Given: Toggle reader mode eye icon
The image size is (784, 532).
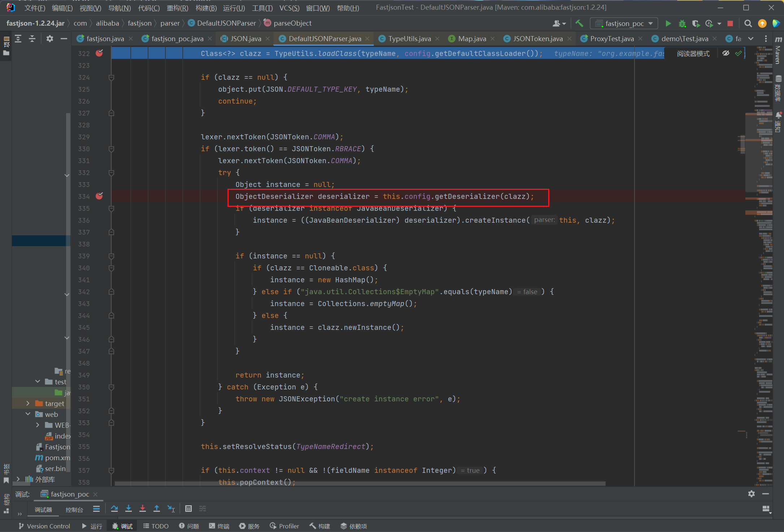Looking at the screenshot, I should click(725, 53).
